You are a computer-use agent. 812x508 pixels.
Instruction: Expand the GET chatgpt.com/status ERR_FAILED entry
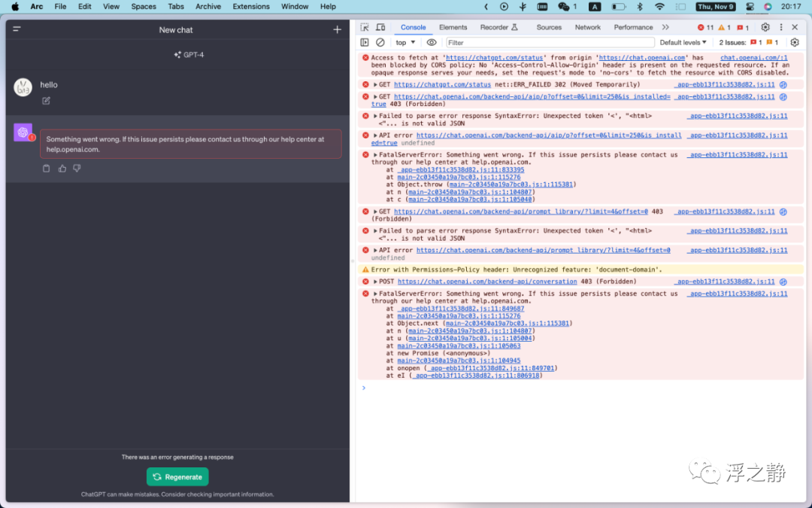click(x=375, y=84)
